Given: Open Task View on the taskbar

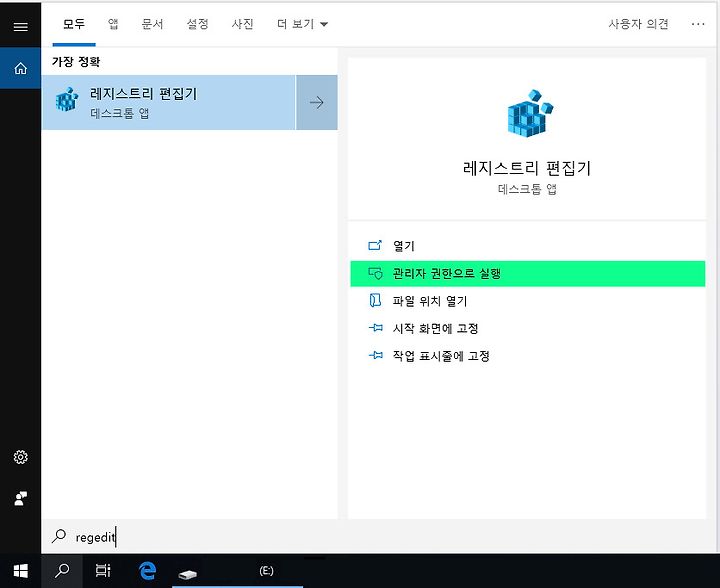Looking at the screenshot, I should [x=103, y=571].
